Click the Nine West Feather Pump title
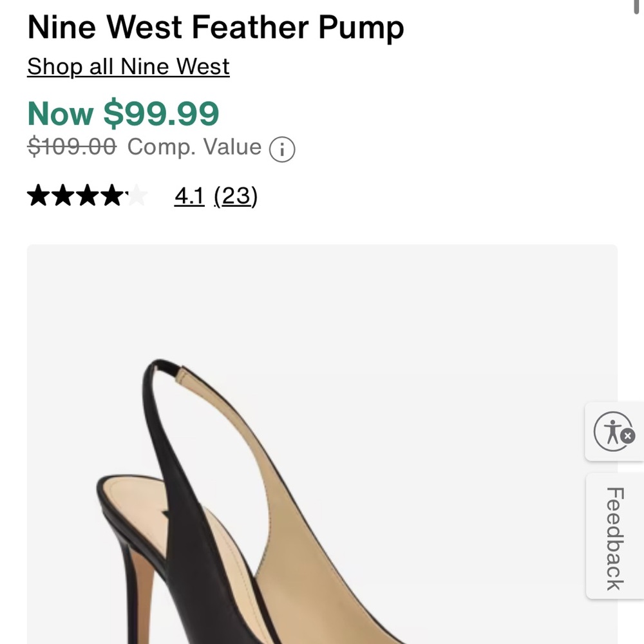 214,27
